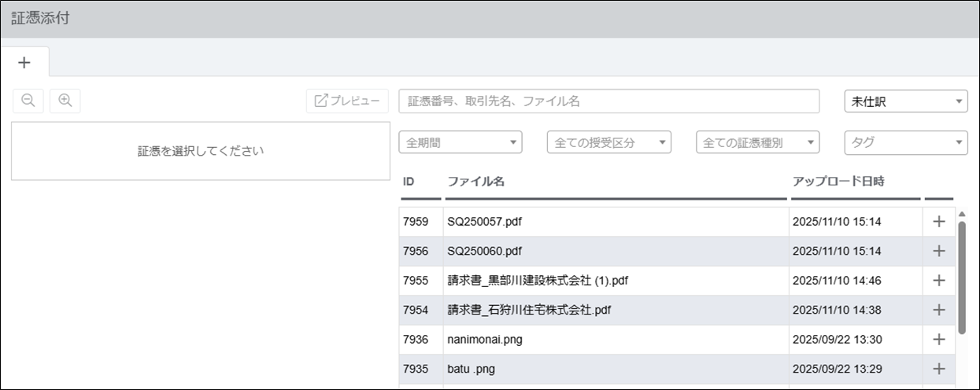Click the プレビュー button
The width and height of the screenshot is (980, 390).
pos(347,101)
